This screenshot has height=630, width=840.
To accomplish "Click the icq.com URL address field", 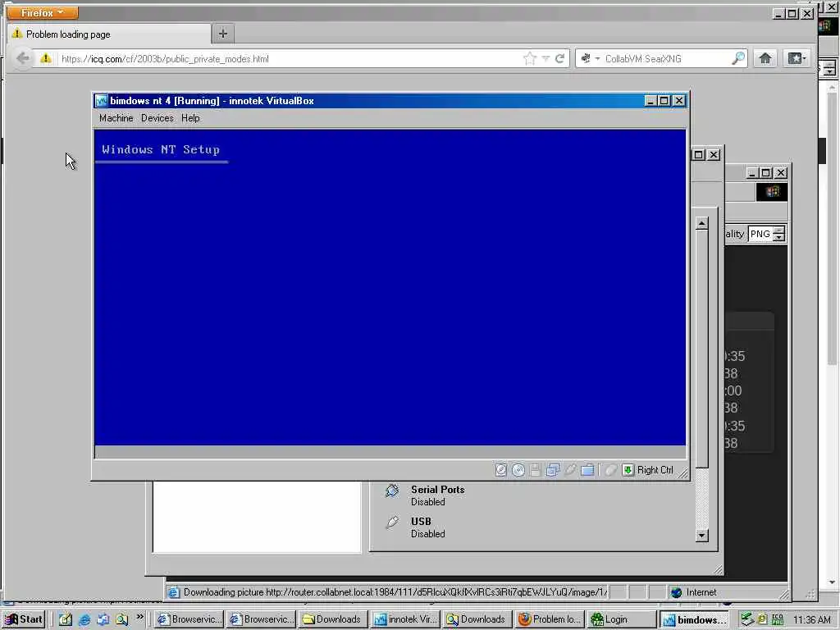I will click(288, 59).
